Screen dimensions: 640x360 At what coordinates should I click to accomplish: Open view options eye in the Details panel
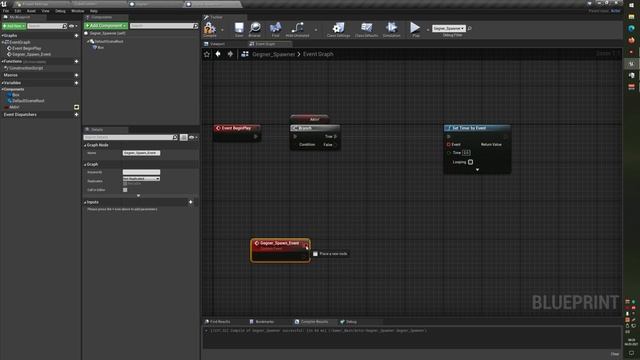[193, 138]
